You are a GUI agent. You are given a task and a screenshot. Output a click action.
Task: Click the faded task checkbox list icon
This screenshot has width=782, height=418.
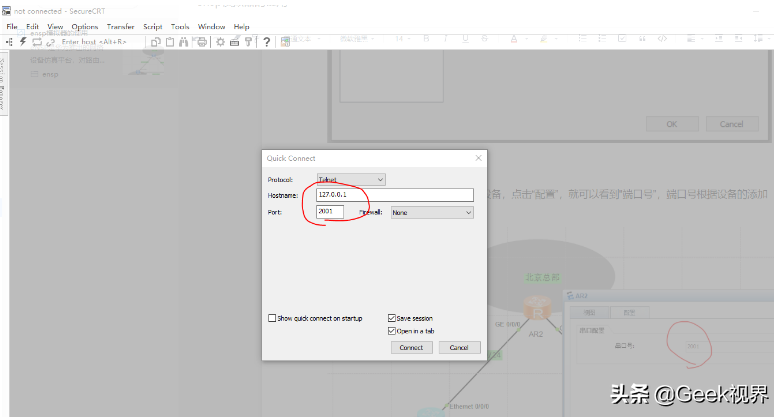click(x=622, y=38)
